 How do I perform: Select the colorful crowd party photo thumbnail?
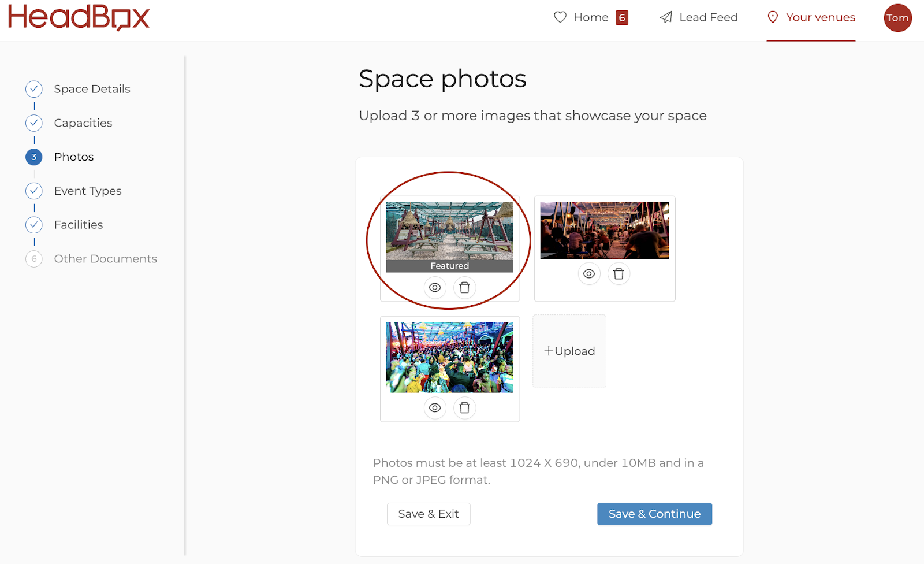[450, 358]
